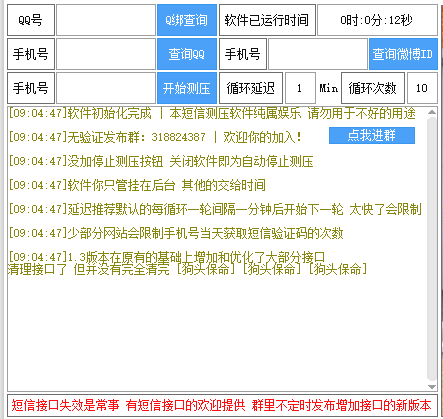Click the 点我进群 button in log
Screen dimensions: 443x419
pyautogui.click(x=372, y=135)
